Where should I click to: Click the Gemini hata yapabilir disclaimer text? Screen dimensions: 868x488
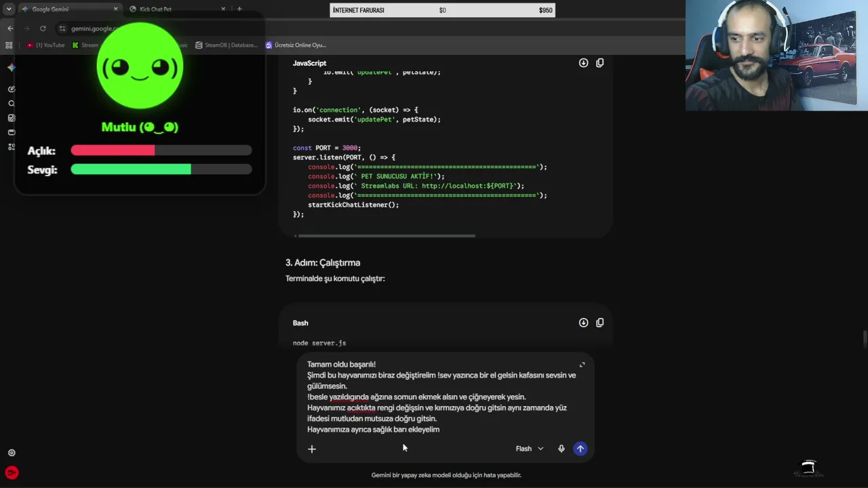(446, 475)
